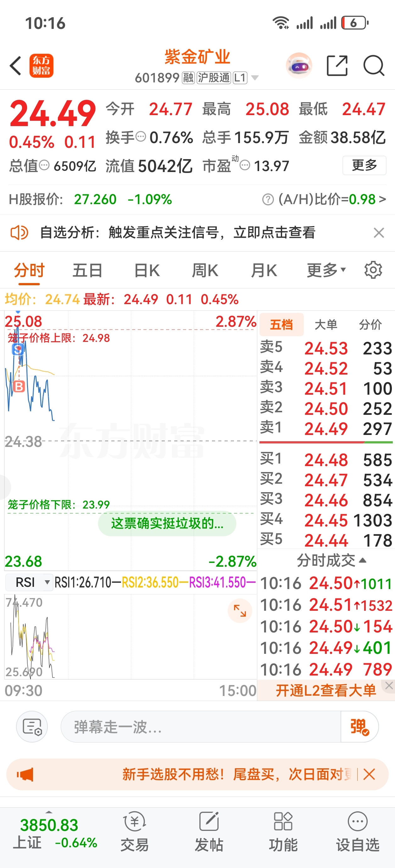395x868 pixels.
Task: Tap the L1 level tag
Action: pyautogui.click(x=240, y=78)
